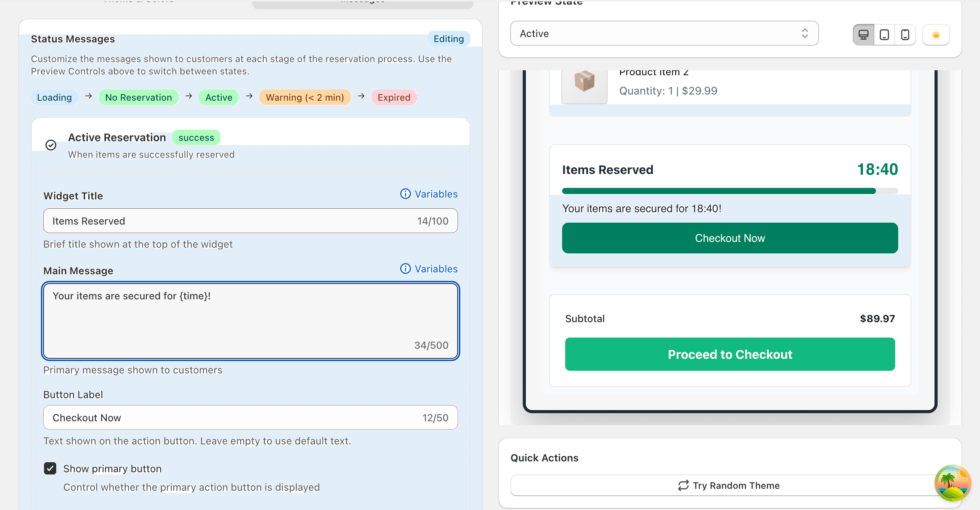Expand the Preview State dropdown
The height and width of the screenshot is (510, 980).
click(x=664, y=34)
